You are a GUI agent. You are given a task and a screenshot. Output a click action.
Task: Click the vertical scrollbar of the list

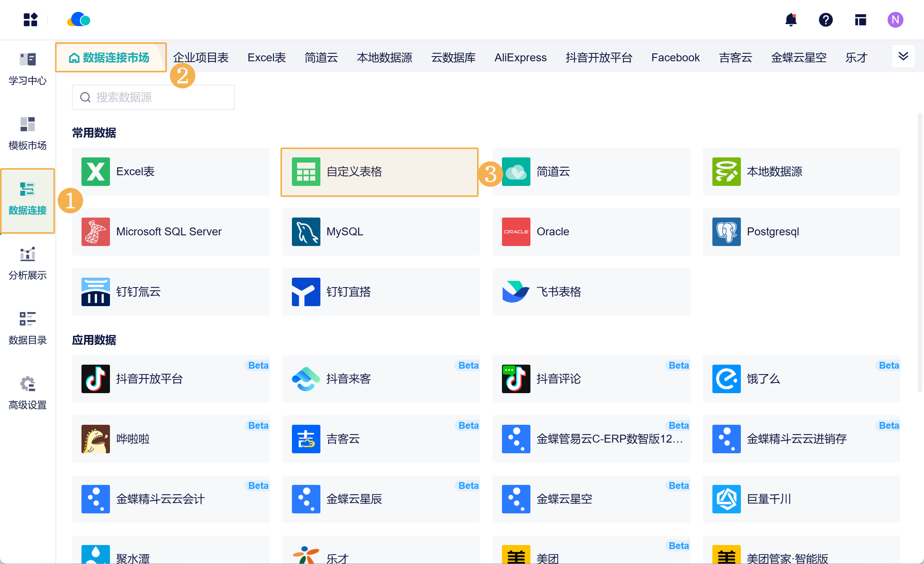point(920,253)
